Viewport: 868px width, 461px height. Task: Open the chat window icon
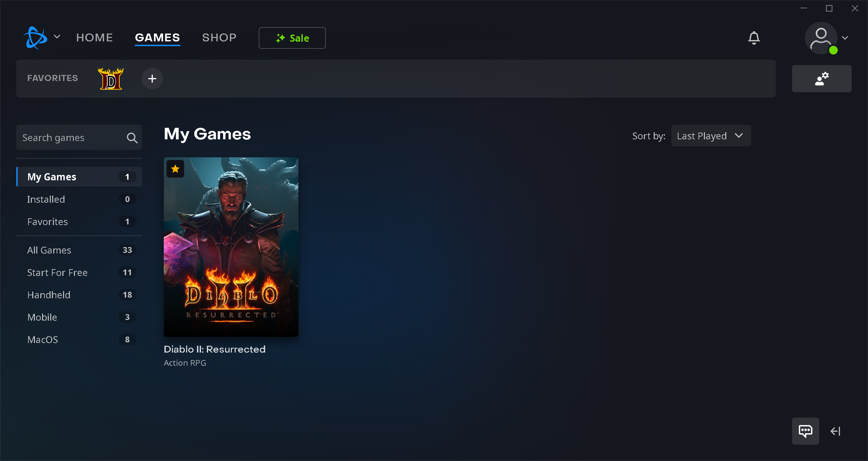tap(805, 431)
